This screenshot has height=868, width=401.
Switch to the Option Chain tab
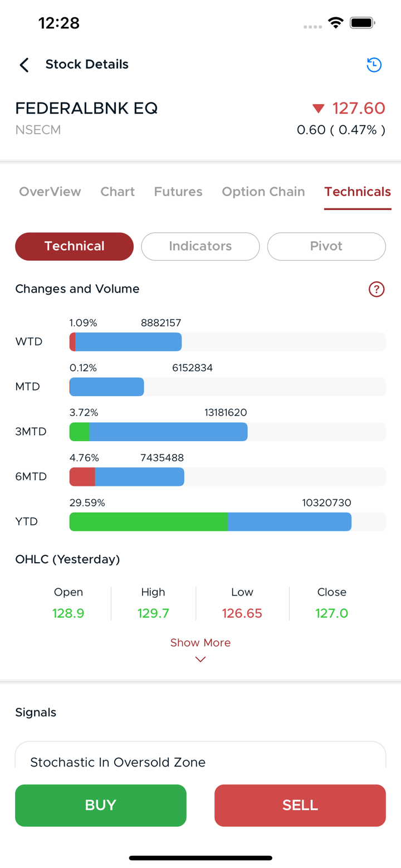[x=263, y=192]
